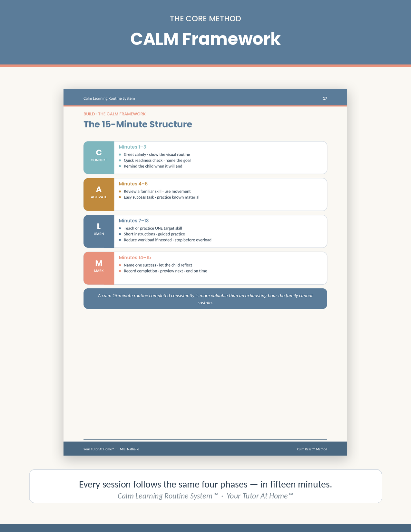Click 'Name one success · let the child reflect'
The image size is (411, 532).
158,265
